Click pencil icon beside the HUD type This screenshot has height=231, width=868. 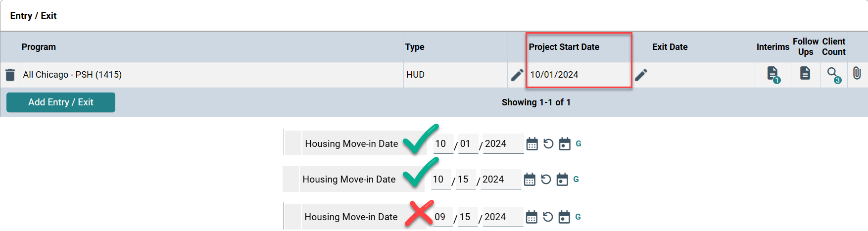point(517,75)
